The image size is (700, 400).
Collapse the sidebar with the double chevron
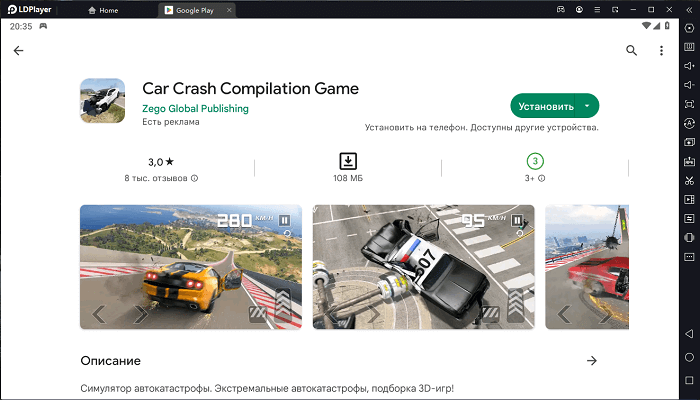tap(689, 9)
